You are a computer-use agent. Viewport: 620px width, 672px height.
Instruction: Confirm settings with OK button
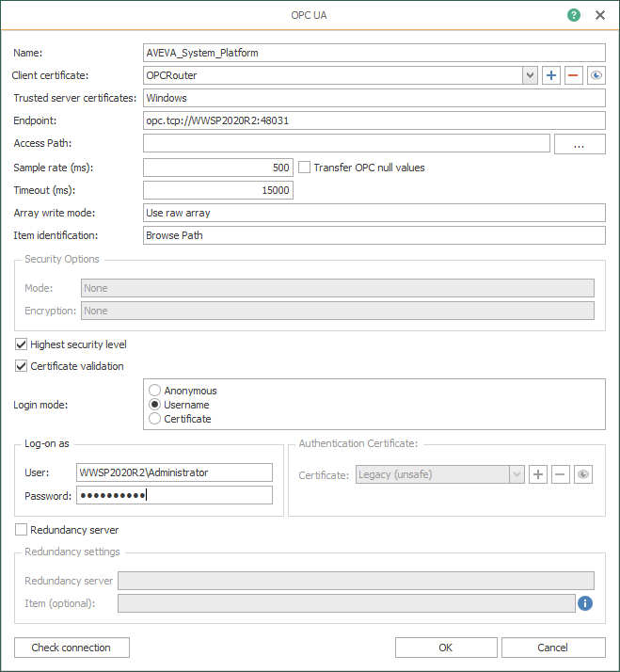point(446,648)
